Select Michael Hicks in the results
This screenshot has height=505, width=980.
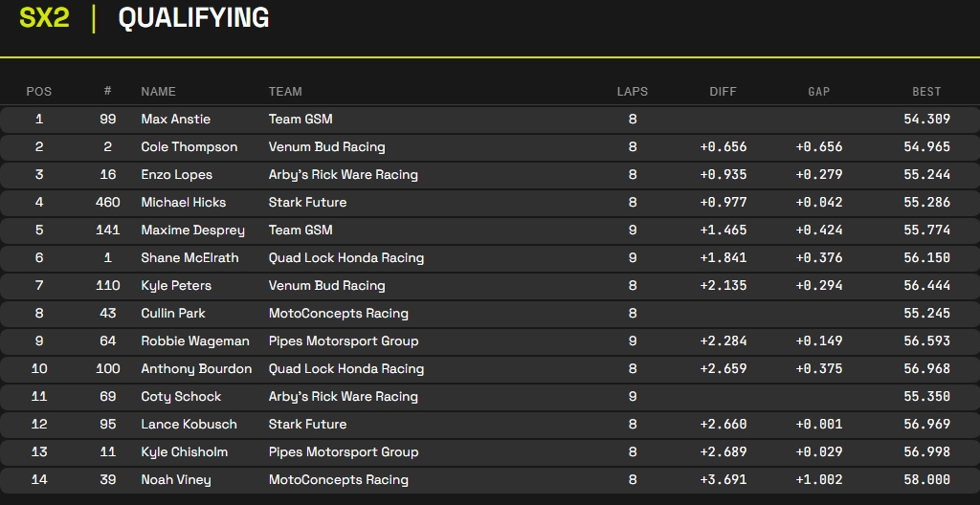pyautogui.click(x=183, y=203)
